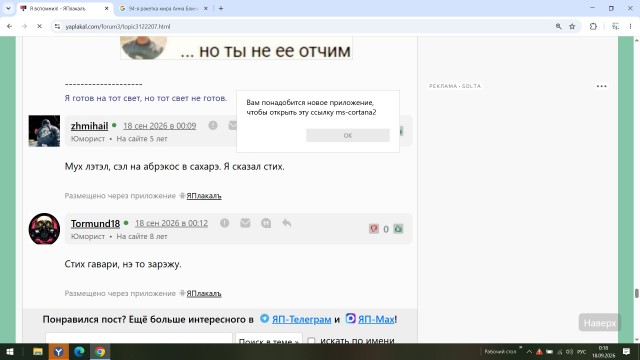Open the volume tray icon

(x=570, y=352)
